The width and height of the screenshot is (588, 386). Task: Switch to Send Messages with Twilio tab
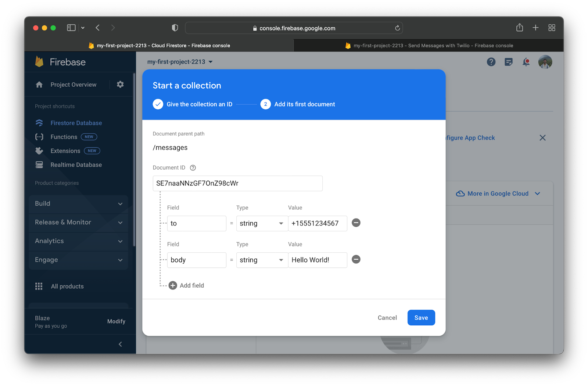pos(429,46)
